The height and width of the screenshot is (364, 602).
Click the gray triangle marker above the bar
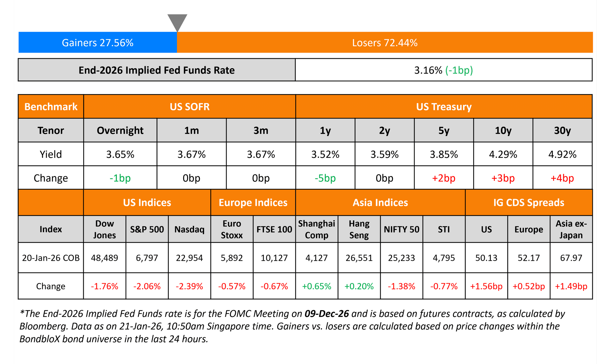177,21
